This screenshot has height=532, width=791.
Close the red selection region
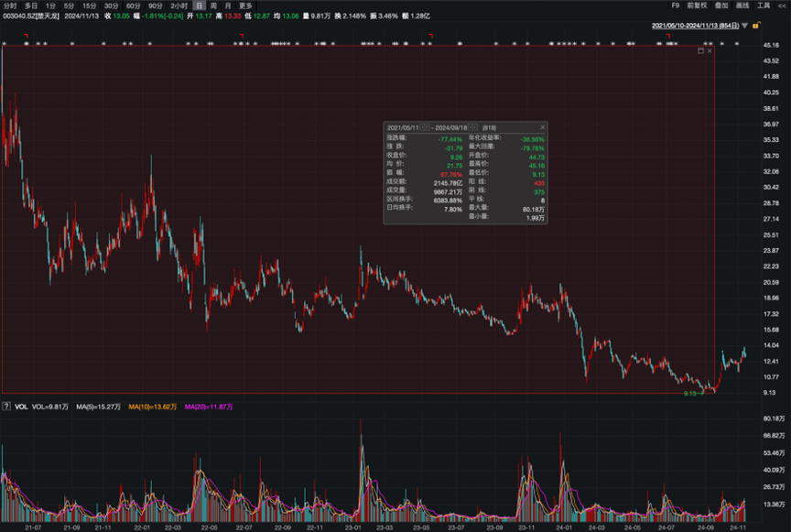click(x=710, y=51)
